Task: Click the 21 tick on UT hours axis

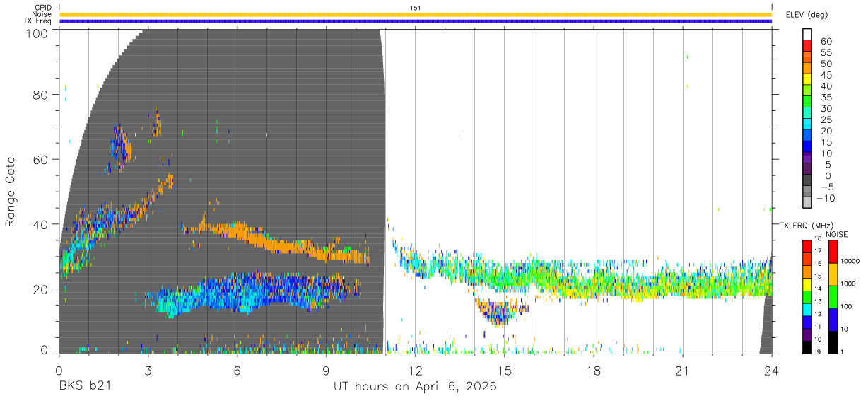Action: [x=682, y=370]
